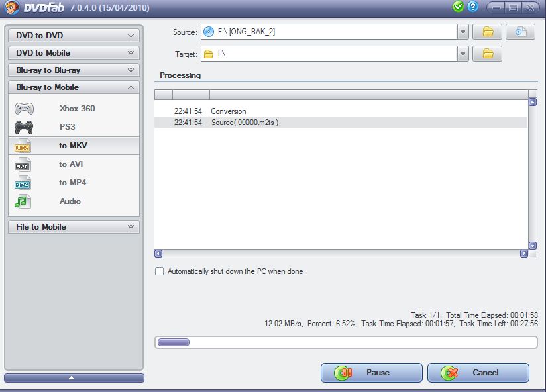Screen dimensions: 546x392
Task: Expand the Blu-ray to Blu-ray section
Action: point(74,70)
